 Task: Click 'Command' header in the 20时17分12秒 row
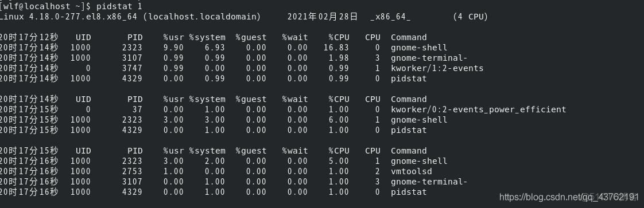(x=409, y=37)
